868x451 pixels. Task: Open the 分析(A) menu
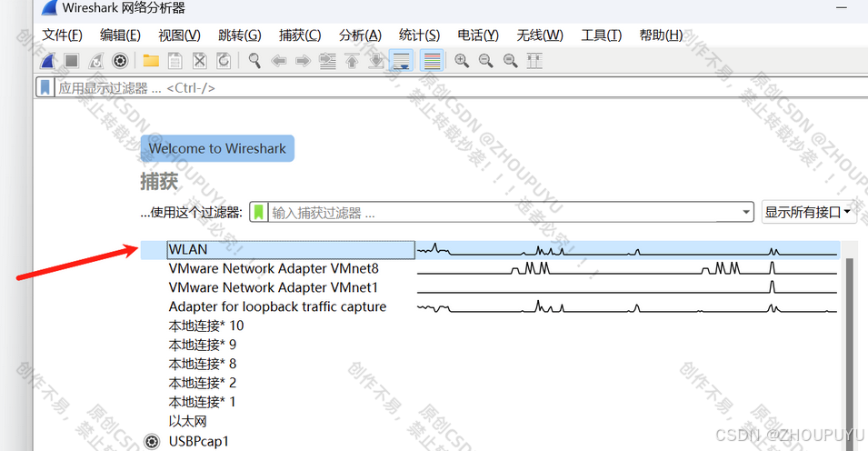pyautogui.click(x=360, y=35)
